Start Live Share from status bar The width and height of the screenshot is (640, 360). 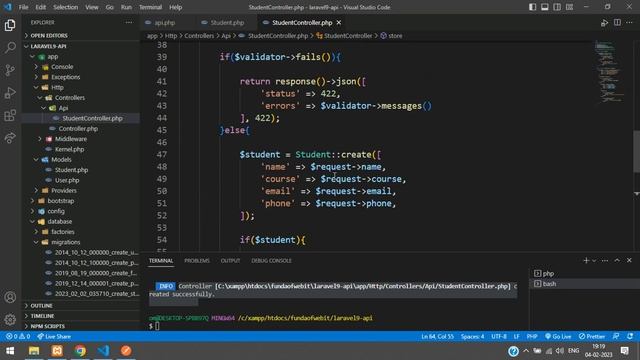pyautogui.click(x=54, y=336)
